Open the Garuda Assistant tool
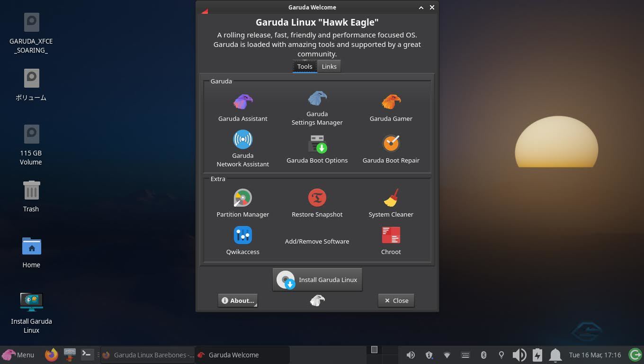The image size is (644, 364). coord(242,108)
